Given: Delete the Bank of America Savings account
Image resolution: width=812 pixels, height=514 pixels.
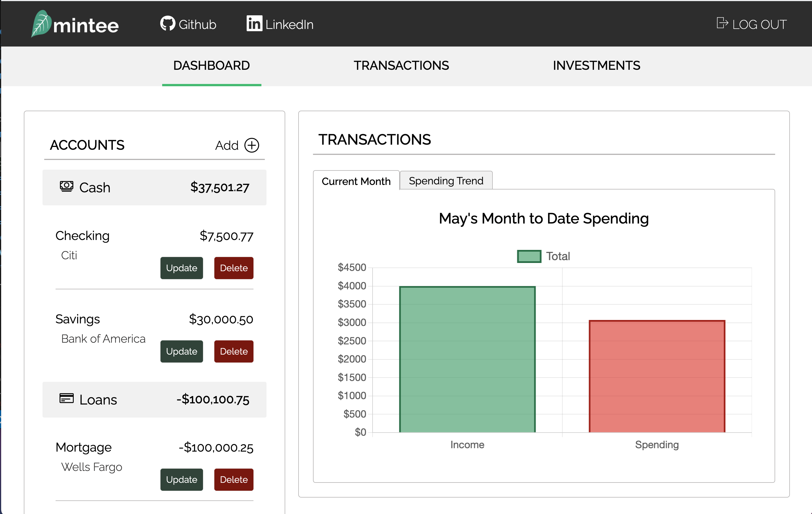Looking at the screenshot, I should [x=234, y=351].
